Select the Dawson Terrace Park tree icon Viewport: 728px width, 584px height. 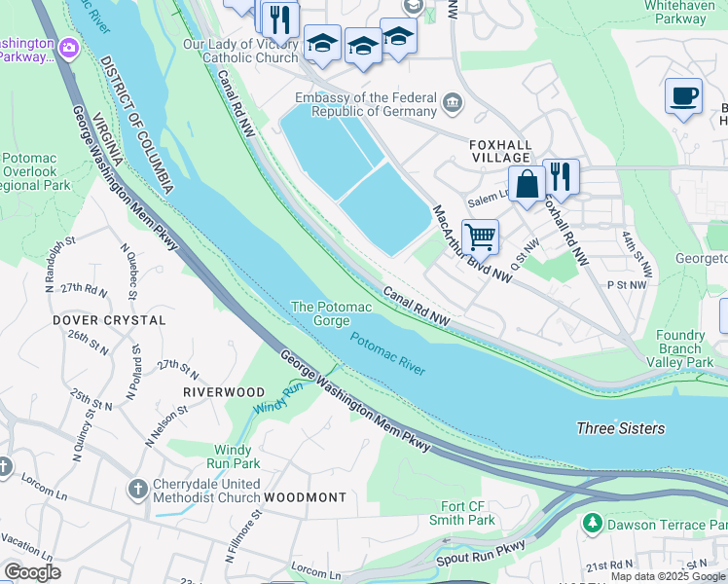[592, 524]
